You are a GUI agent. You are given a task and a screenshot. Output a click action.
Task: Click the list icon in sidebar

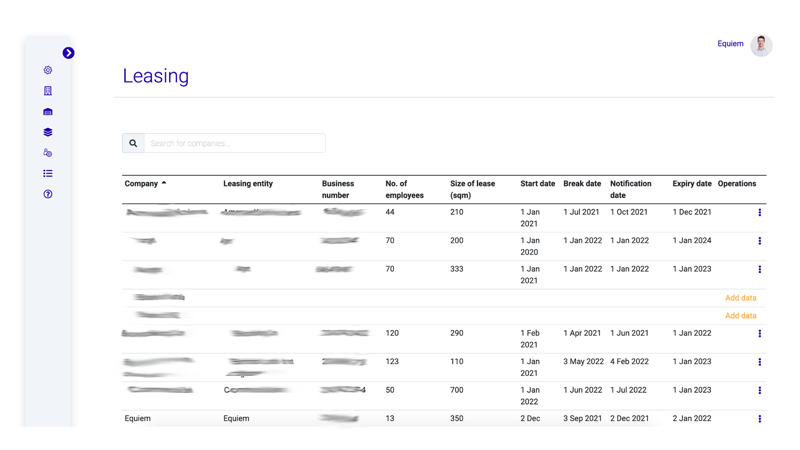[48, 174]
